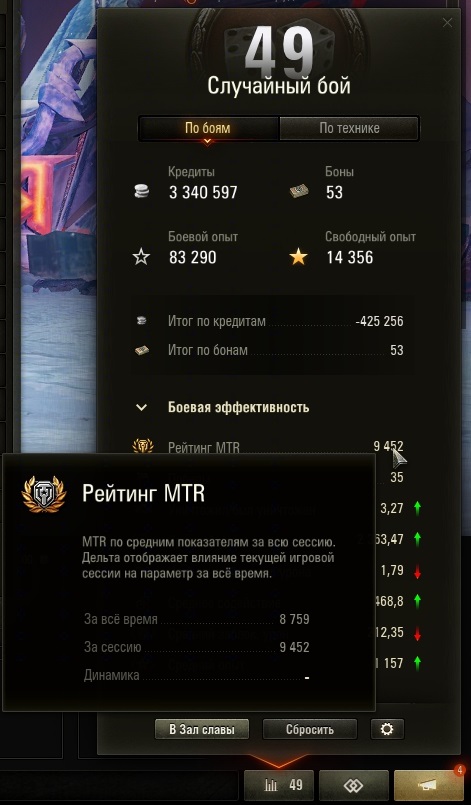Image resolution: width=471 pixels, height=805 pixels.
Task: Click the session statistics button showing 49
Action: [282, 785]
